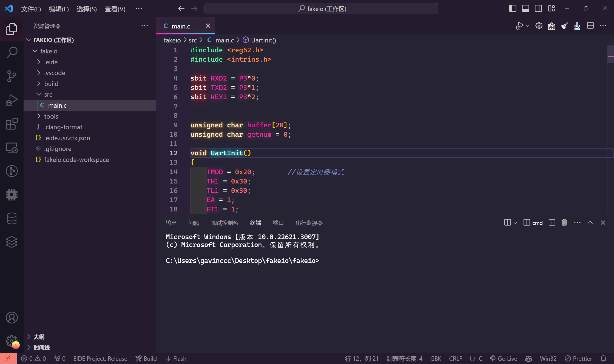The image size is (614, 364).
Task: Click the build icon in editor toolbar
Action: [x=552, y=26]
